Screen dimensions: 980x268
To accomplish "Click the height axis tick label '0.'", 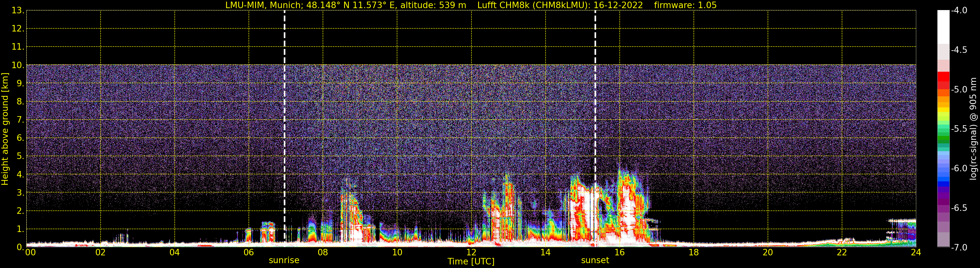I will pyautogui.click(x=20, y=247).
